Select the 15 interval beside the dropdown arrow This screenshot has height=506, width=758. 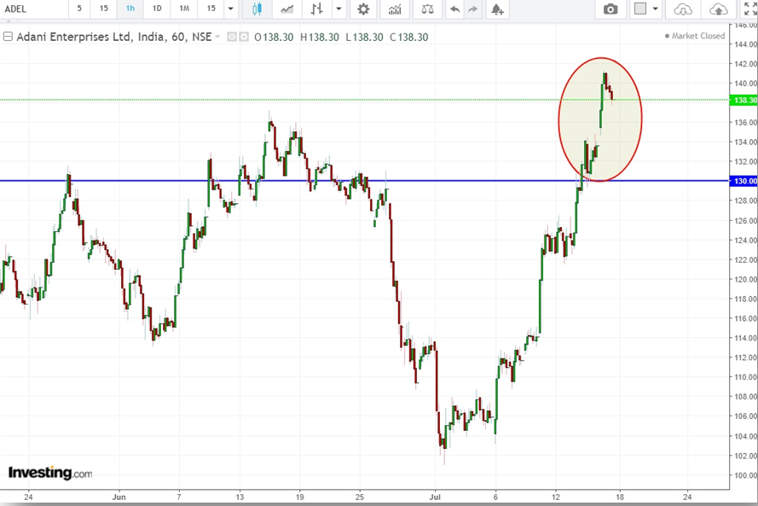[x=211, y=9]
